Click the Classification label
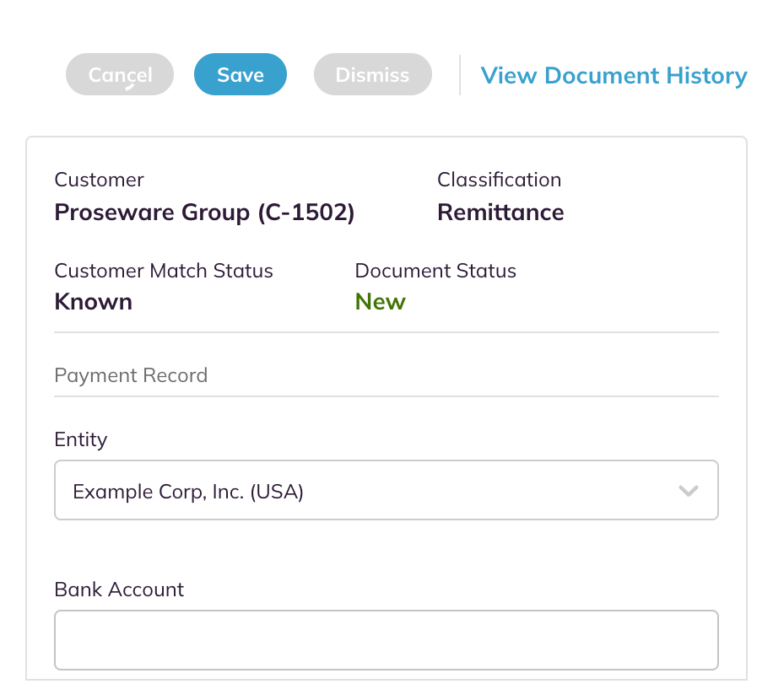 pos(500,180)
